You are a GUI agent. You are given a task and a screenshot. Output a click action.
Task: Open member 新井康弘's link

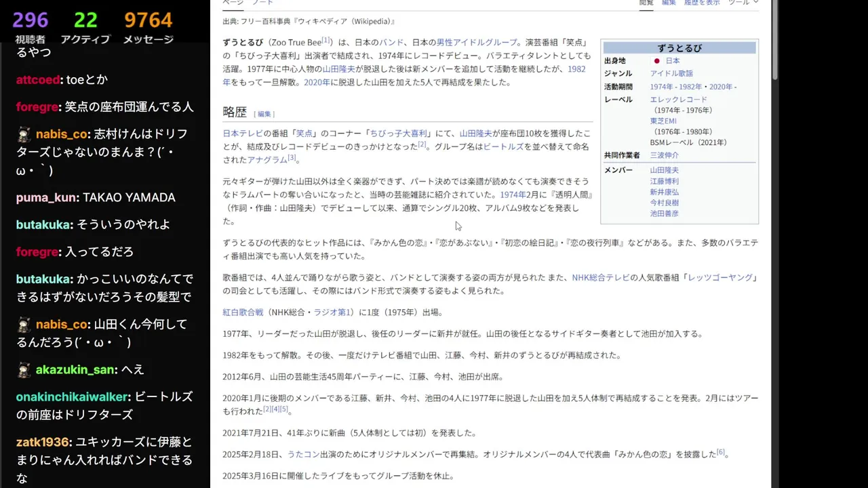pos(664,192)
